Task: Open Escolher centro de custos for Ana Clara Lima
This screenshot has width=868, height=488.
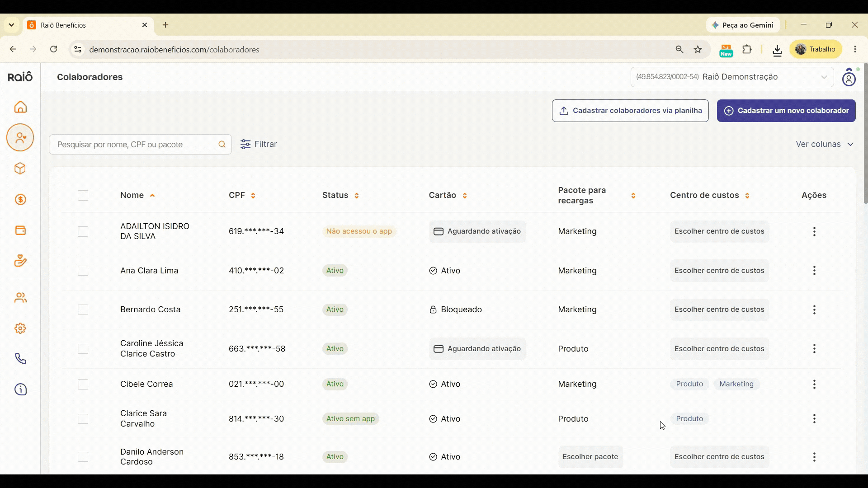Action: click(719, 271)
